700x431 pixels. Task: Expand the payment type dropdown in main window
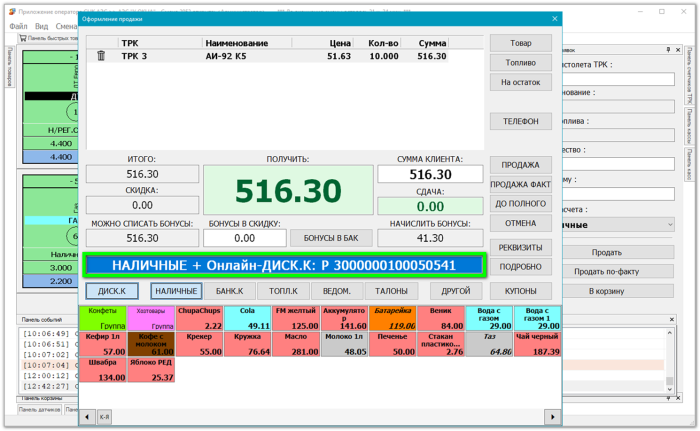point(670,225)
